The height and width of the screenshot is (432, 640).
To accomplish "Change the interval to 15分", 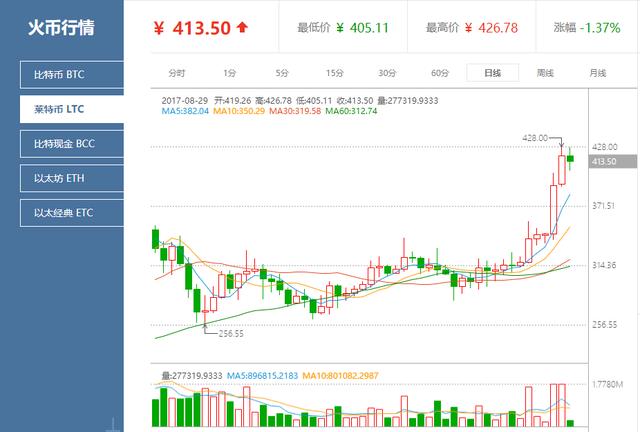I will click(335, 73).
